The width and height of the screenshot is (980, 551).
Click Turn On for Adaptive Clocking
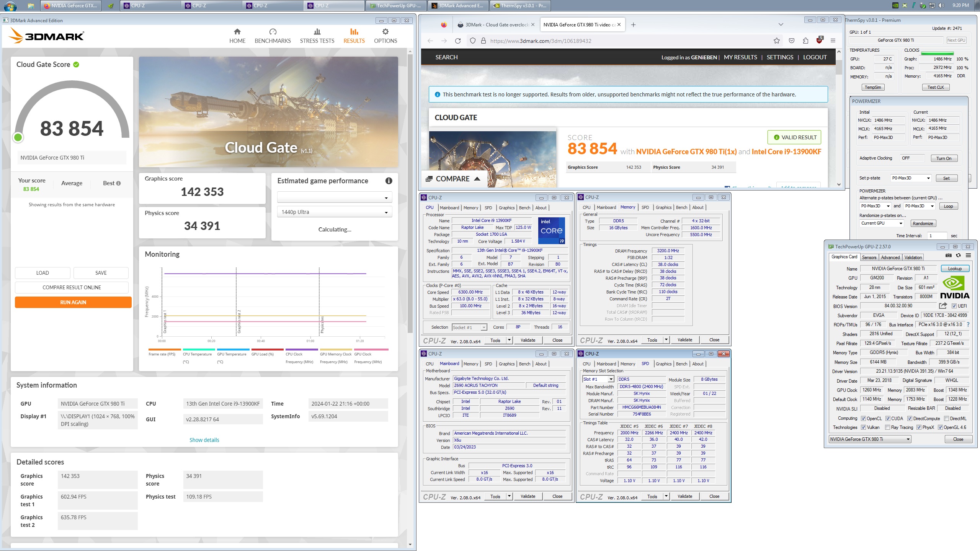944,158
